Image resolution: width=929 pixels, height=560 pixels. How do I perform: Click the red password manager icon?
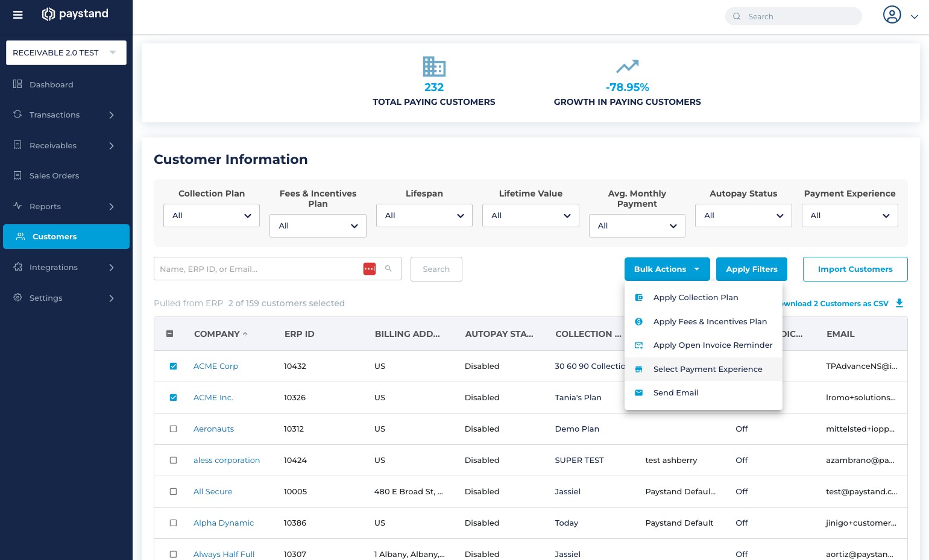tap(370, 269)
